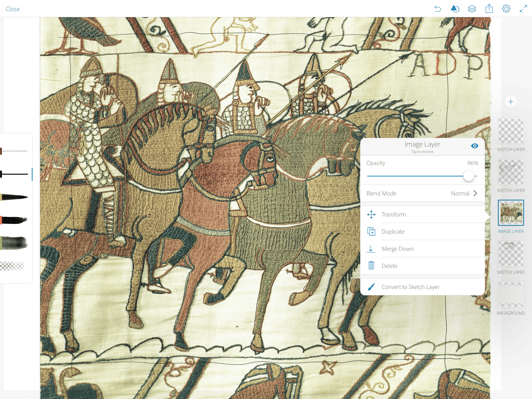The image size is (532, 399).
Task: Open the settings gear
Action: click(x=506, y=9)
